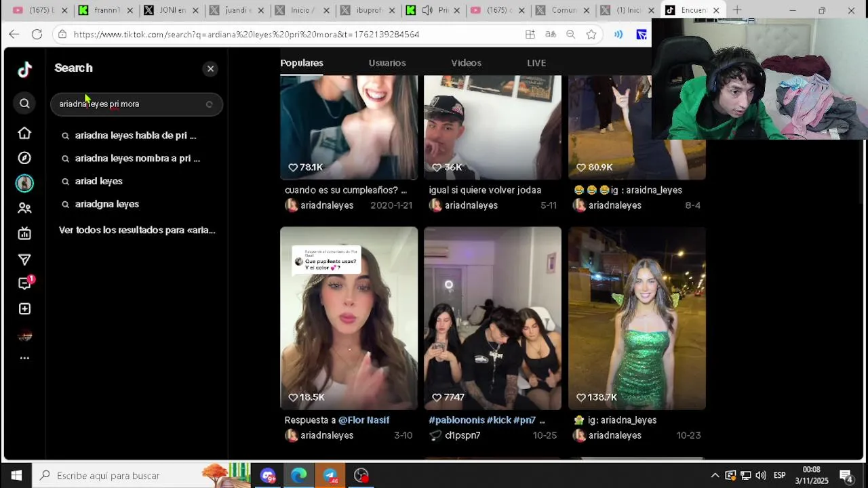Switch to 'ibuprof' browser tab
Screen dimensions: 868x488
click(366, 10)
